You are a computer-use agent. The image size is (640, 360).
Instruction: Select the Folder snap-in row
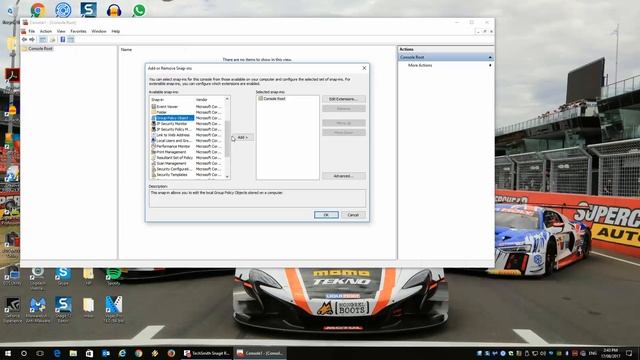pos(187,112)
